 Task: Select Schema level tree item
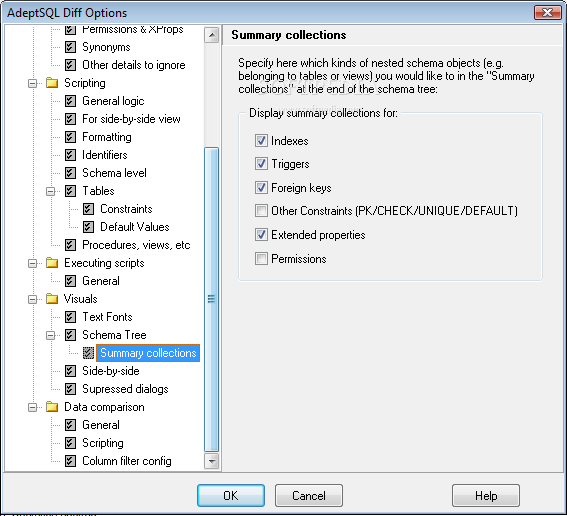(114, 173)
